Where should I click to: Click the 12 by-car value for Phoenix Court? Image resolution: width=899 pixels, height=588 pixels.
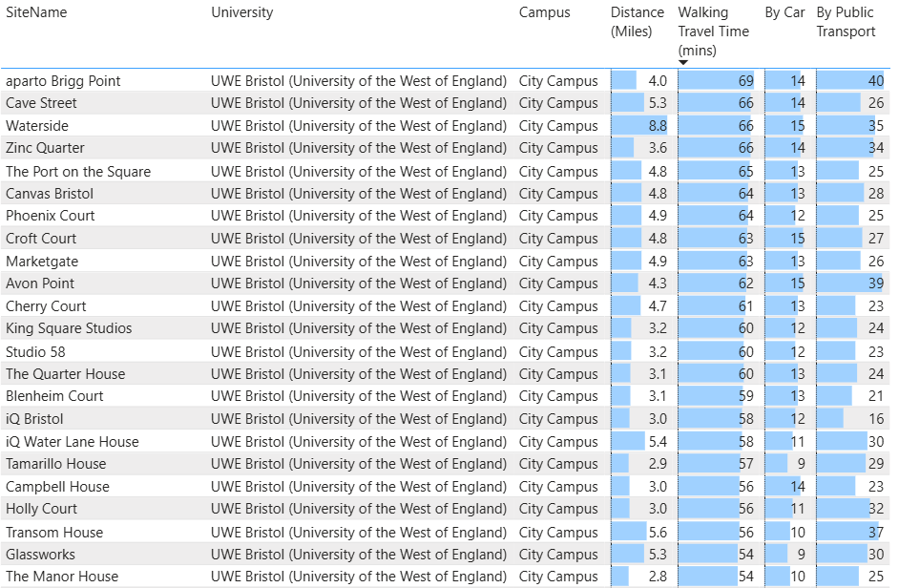pos(798,216)
